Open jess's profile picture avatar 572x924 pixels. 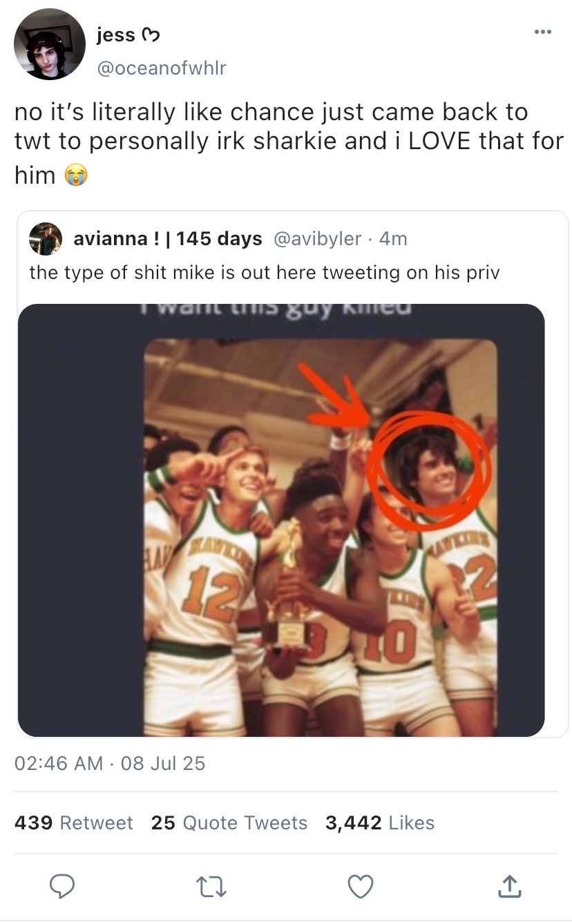[50, 45]
